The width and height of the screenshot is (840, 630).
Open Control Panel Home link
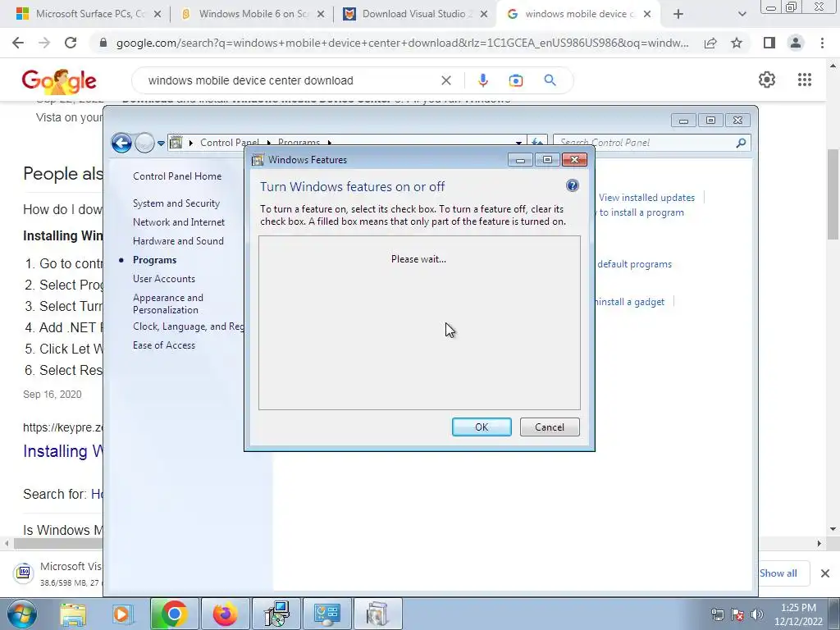177,176
